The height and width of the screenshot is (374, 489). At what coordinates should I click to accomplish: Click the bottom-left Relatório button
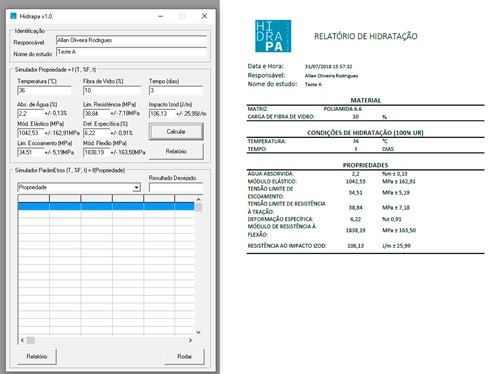pos(37,356)
